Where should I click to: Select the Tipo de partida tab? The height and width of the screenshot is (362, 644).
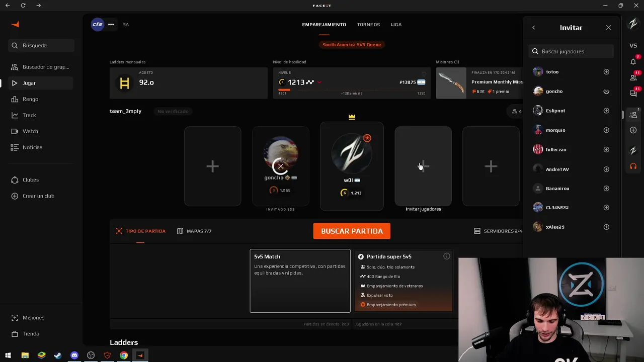(x=140, y=231)
